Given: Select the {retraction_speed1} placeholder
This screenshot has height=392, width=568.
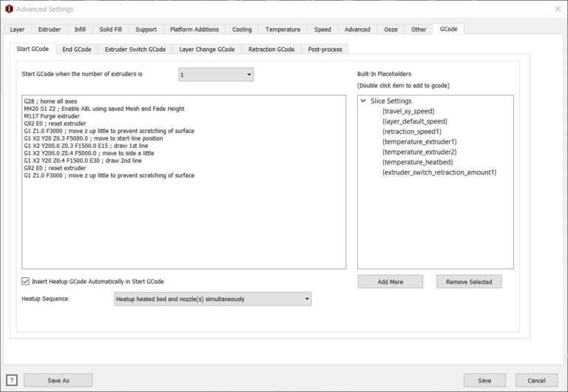Looking at the screenshot, I should point(412,132).
